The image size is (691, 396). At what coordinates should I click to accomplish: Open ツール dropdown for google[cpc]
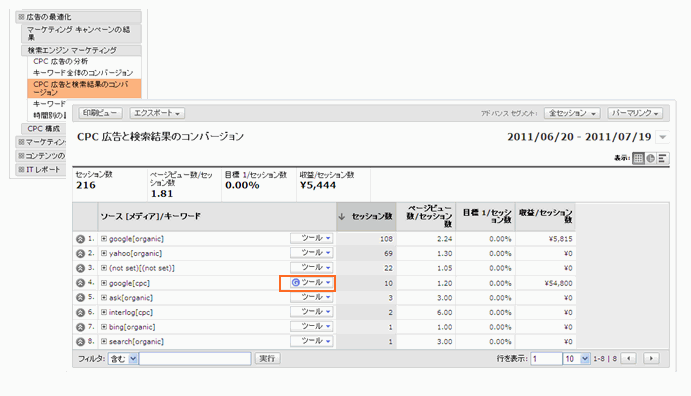tap(312, 283)
